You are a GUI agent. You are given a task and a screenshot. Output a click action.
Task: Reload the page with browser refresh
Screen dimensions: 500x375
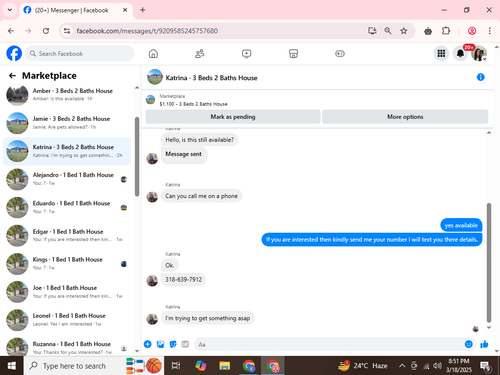click(x=46, y=31)
